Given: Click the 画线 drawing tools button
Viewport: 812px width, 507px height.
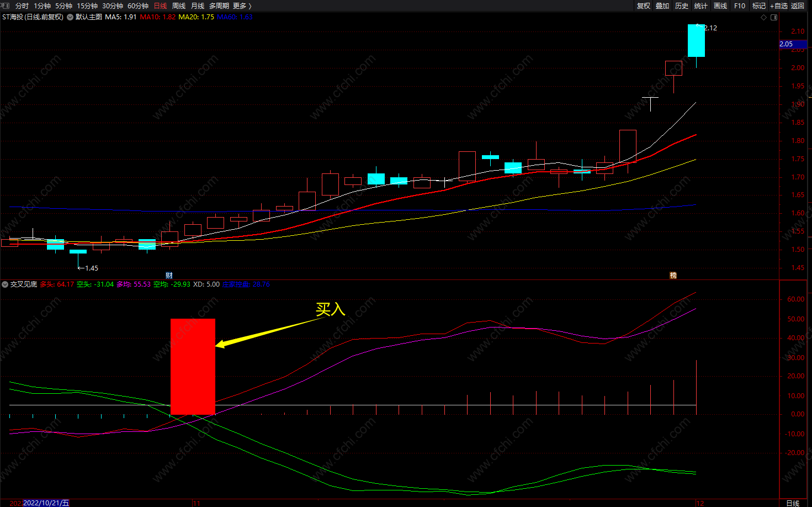Looking at the screenshot, I should [720, 6].
